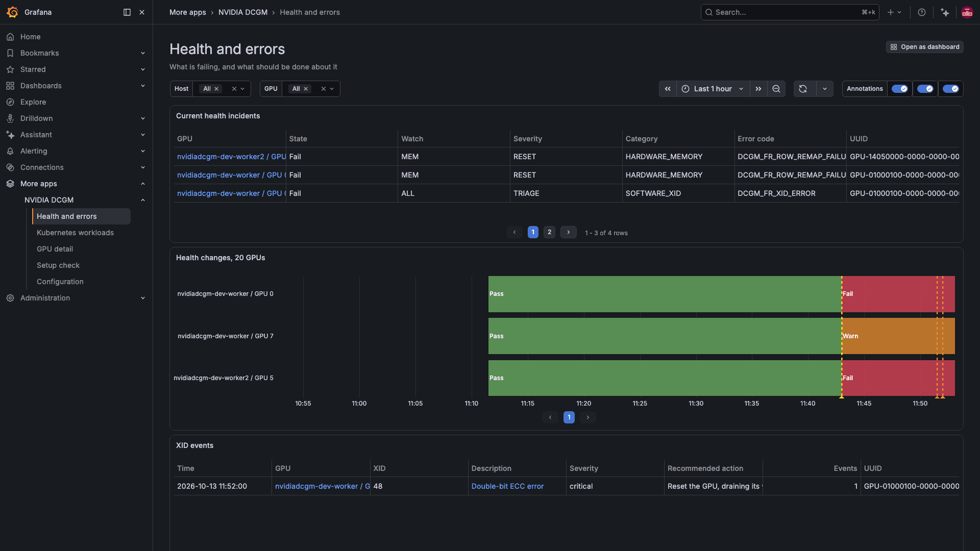
Task: Shift time range backward
Action: [x=668, y=89]
